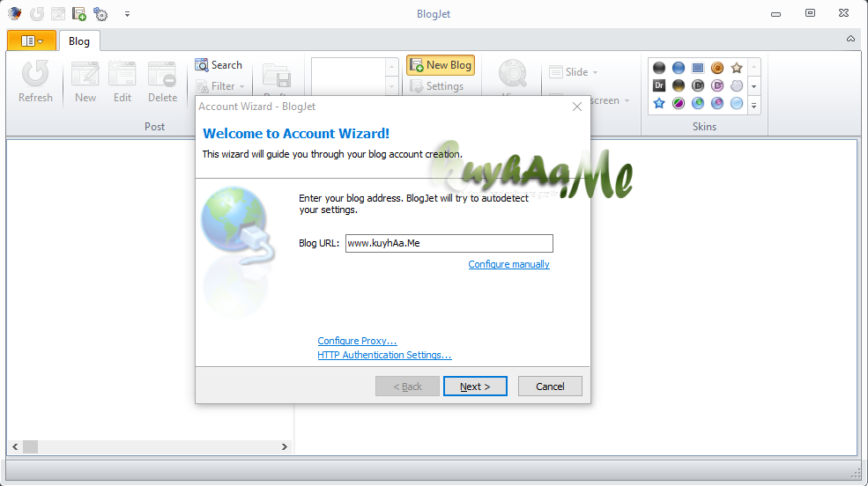Select the blue sphere skin
868x486 pixels.
[x=679, y=68]
